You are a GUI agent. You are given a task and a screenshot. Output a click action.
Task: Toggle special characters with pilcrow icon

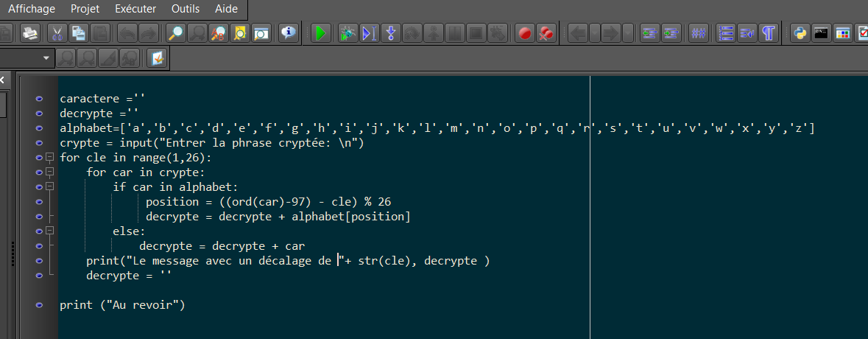(769, 33)
